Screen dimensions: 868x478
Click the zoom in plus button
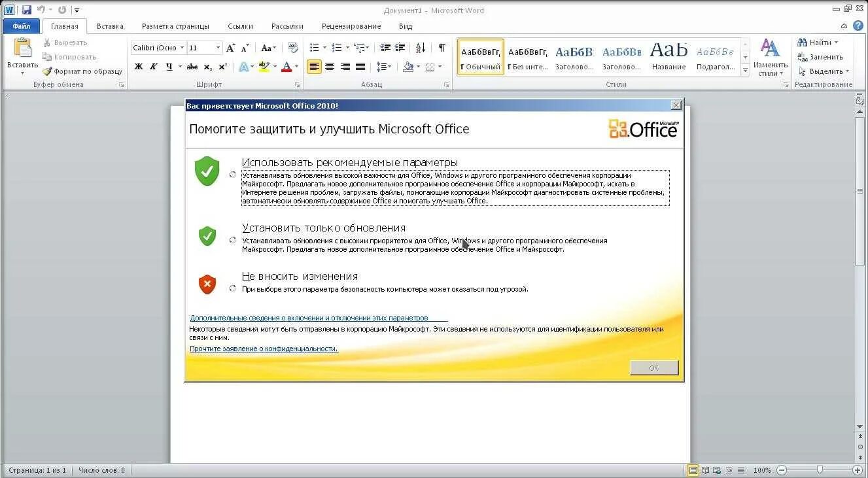point(858,470)
